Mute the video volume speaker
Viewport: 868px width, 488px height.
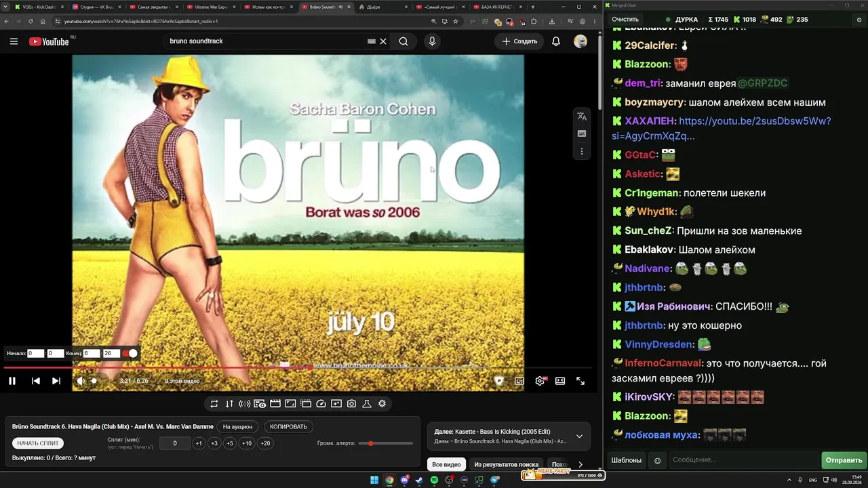coord(80,381)
